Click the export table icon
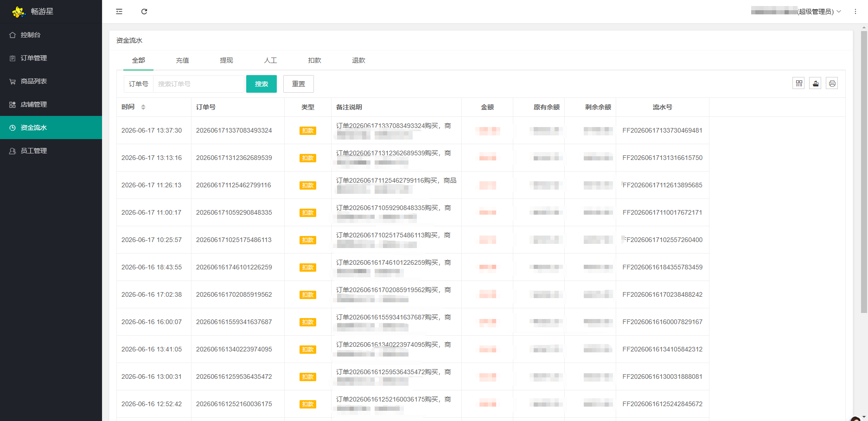The width and height of the screenshot is (868, 421). pos(815,83)
